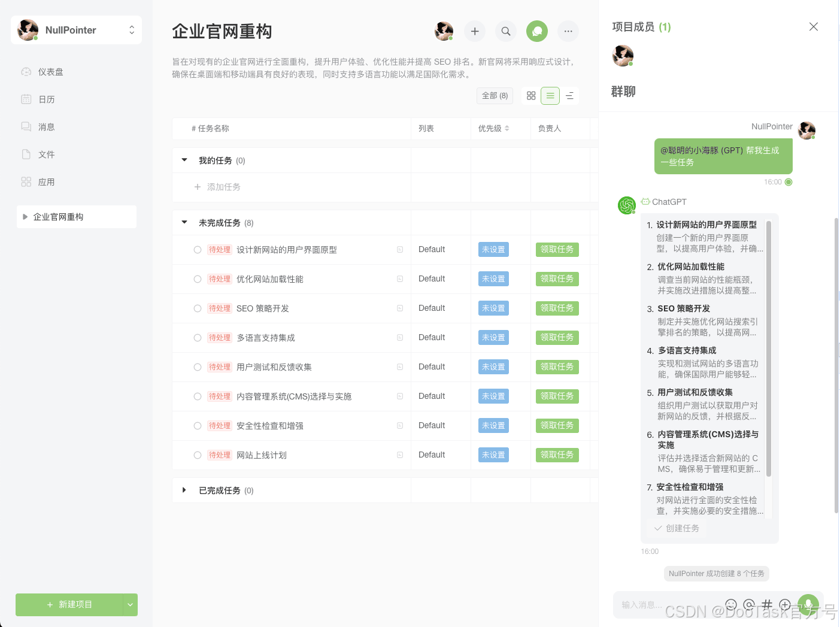The width and height of the screenshot is (840, 627).
Task: Click the search icon in project header
Action: click(x=506, y=31)
